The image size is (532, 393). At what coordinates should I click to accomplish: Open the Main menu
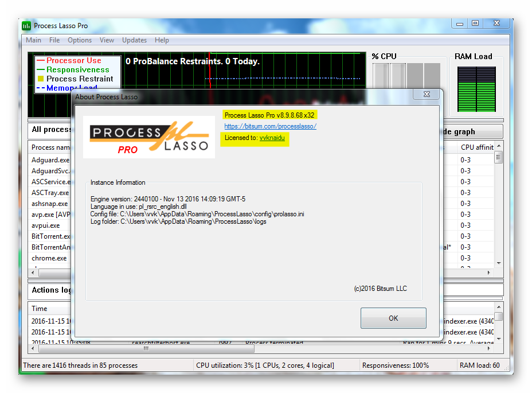click(33, 40)
